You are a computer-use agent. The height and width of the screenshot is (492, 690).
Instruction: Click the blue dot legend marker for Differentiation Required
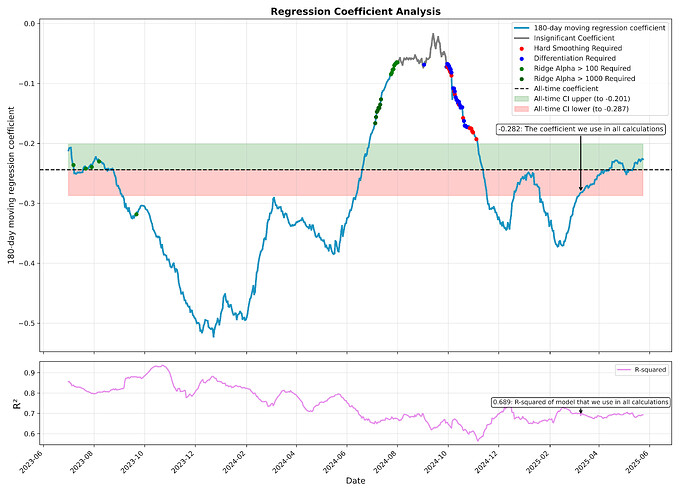521,59
